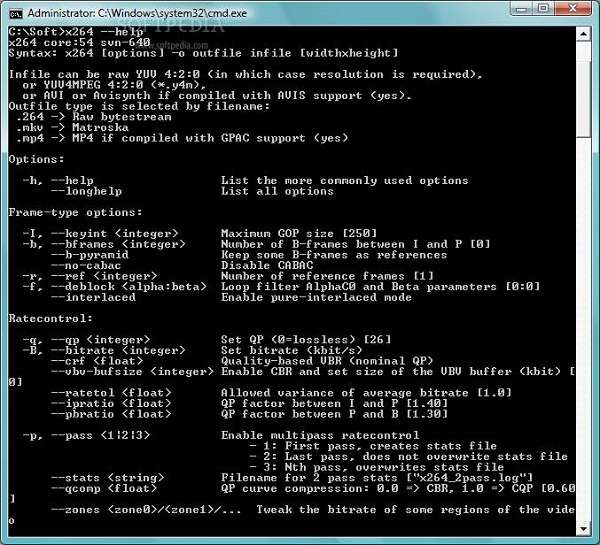Viewport: 600px width, 545px height.
Task: Click the '-q, --qp <integer>' option
Action: pyautogui.click(x=86, y=340)
